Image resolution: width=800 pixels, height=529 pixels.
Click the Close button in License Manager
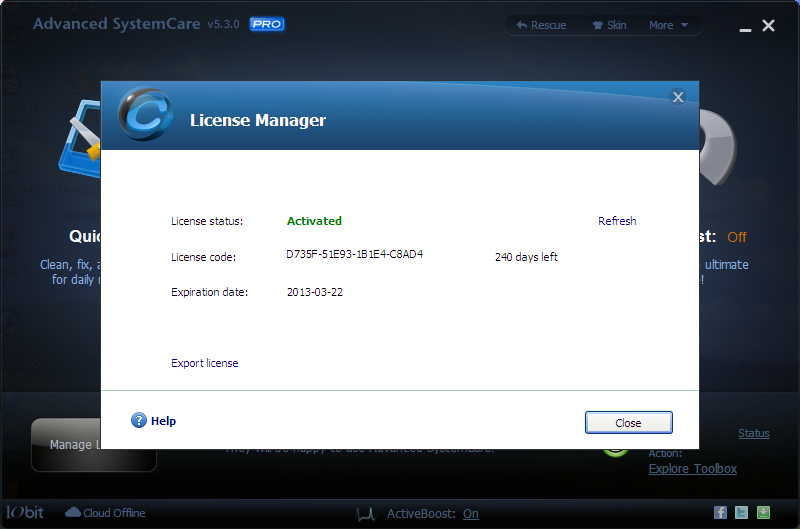tap(629, 422)
